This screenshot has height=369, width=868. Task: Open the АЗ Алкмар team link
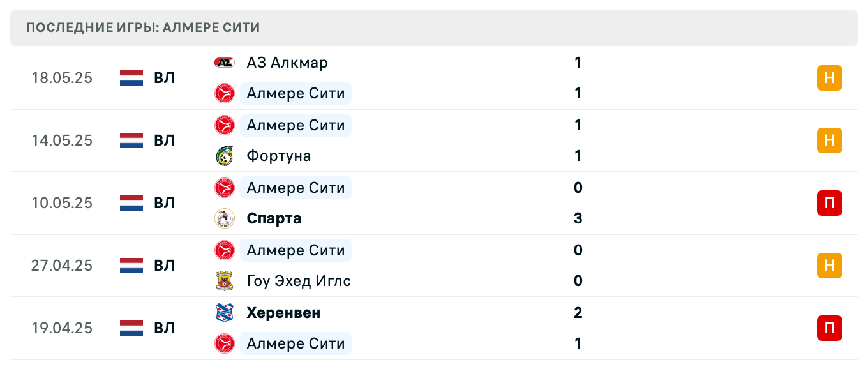click(287, 63)
